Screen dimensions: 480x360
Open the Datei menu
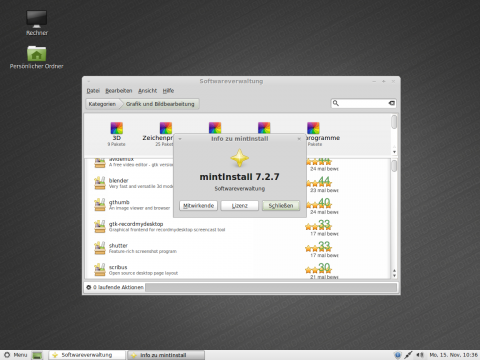point(93,91)
